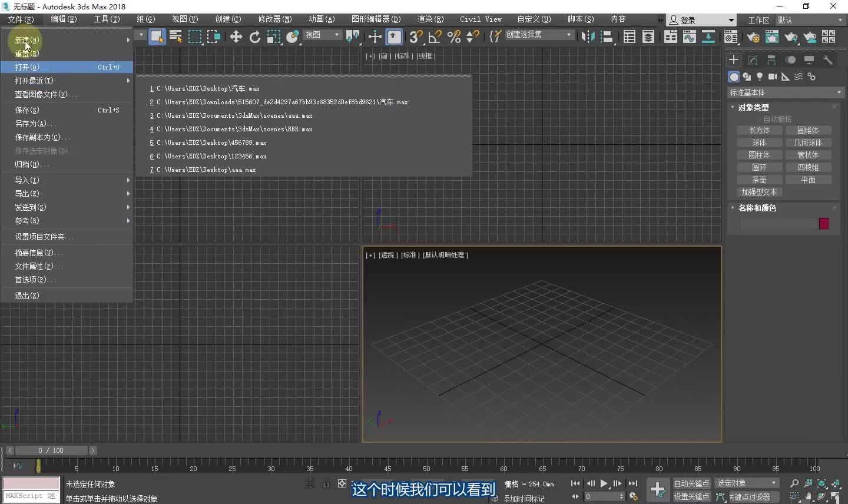848x504 pixels.
Task: Toggle Percent Snap
Action: 454,37
